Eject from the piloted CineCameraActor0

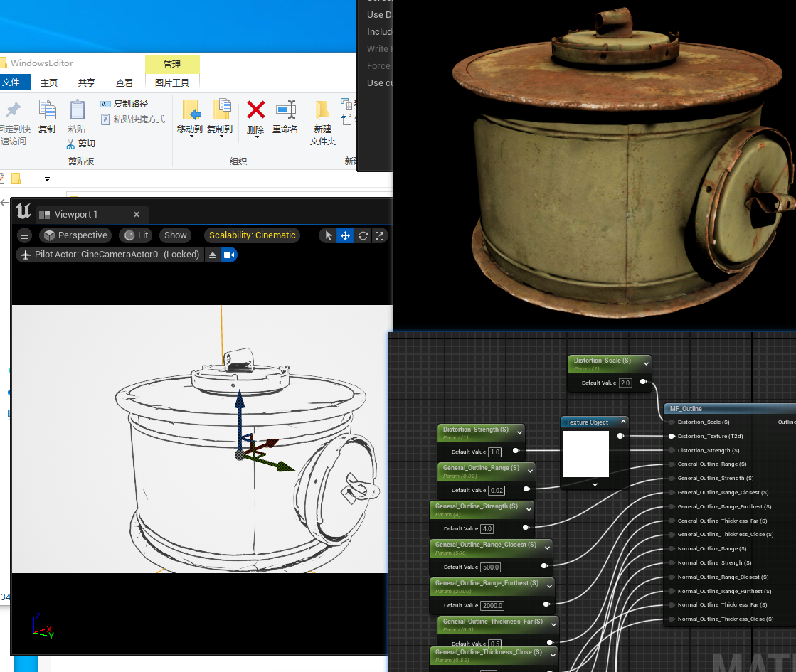[213, 255]
